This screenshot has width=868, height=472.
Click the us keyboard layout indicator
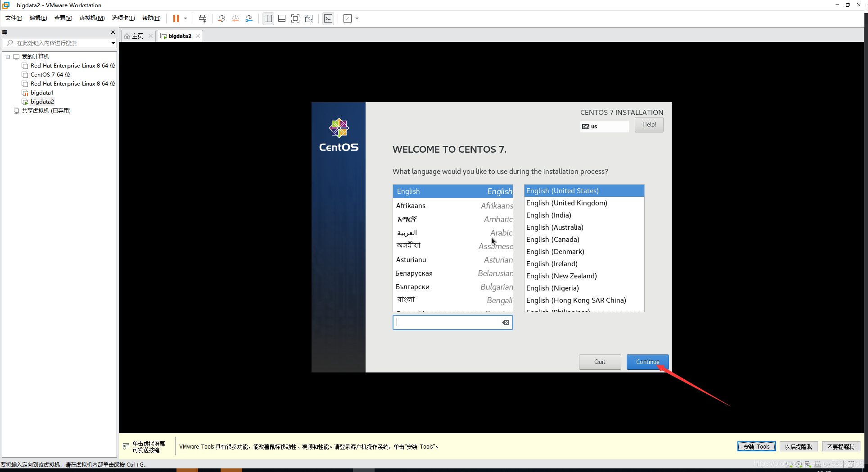[605, 127]
